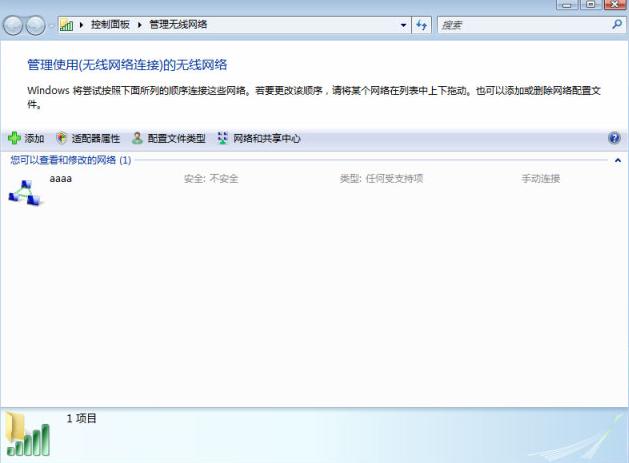This screenshot has width=629, height=463.
Task: Click the 添加 toolbar label
Action: click(34, 138)
